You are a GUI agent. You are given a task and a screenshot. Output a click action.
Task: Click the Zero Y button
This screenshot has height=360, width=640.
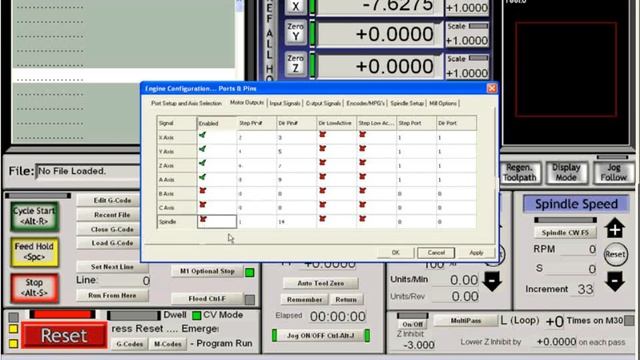coord(295,32)
